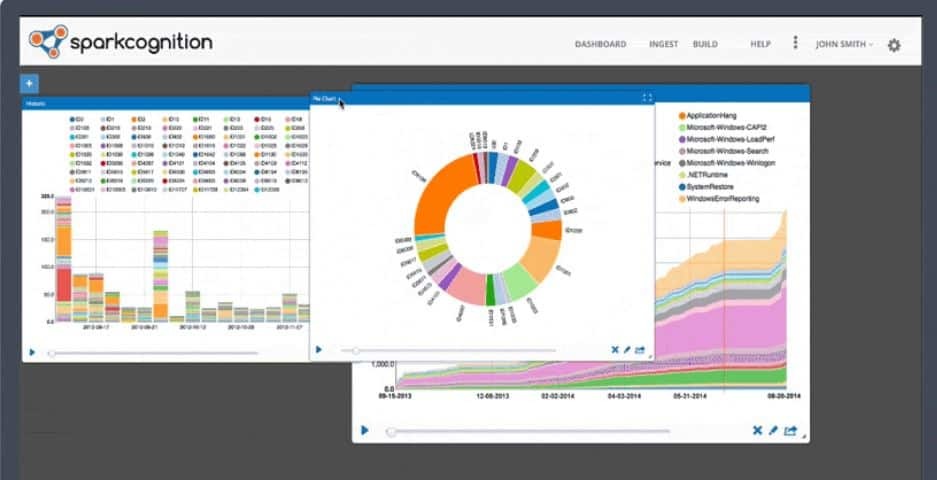
Task: Toggle WindowsErrorReporting legend entry
Action: click(720, 199)
